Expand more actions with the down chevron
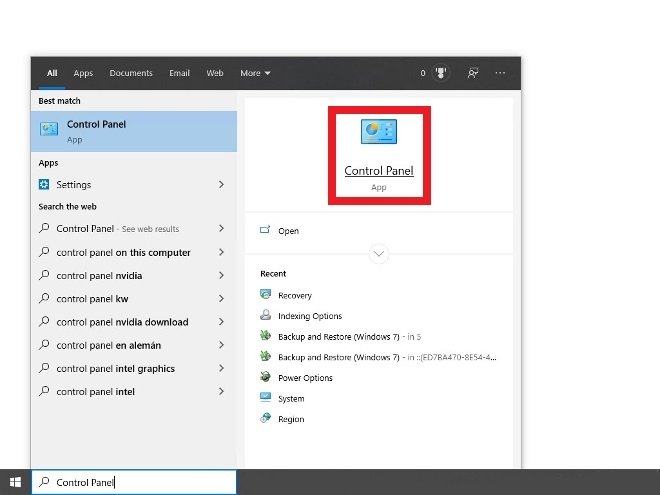 point(379,254)
